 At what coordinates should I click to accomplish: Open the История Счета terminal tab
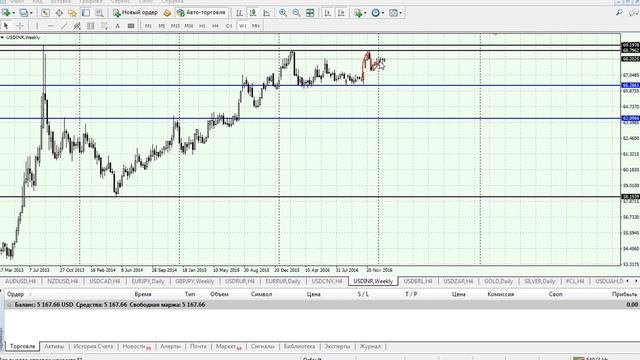pos(93,347)
